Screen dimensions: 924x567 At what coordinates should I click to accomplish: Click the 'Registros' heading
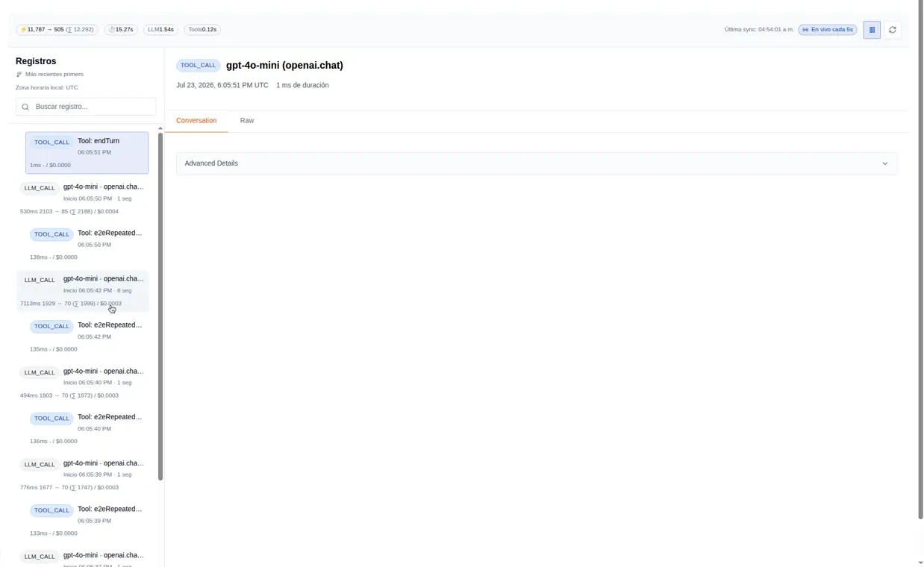(x=36, y=61)
